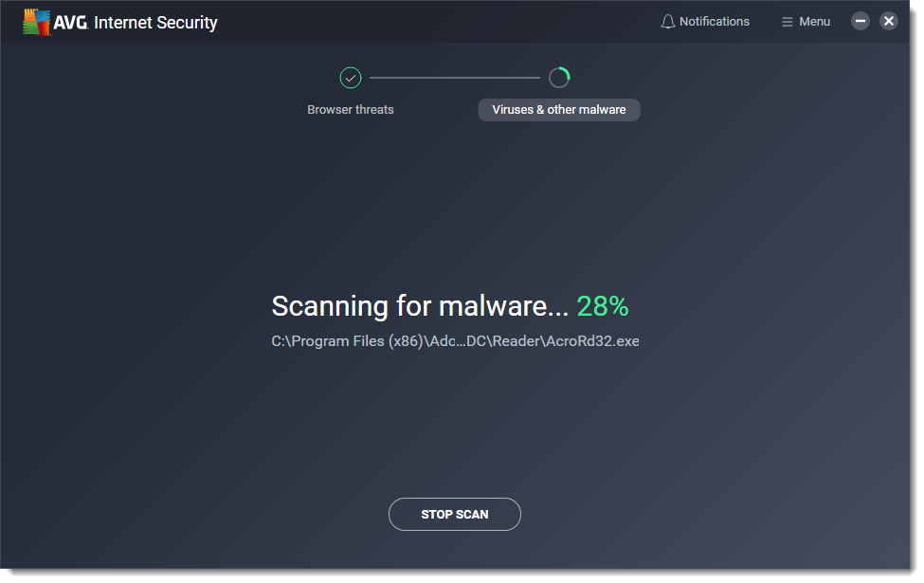
Task: Select the bell icon in the title bar
Action: coord(668,20)
